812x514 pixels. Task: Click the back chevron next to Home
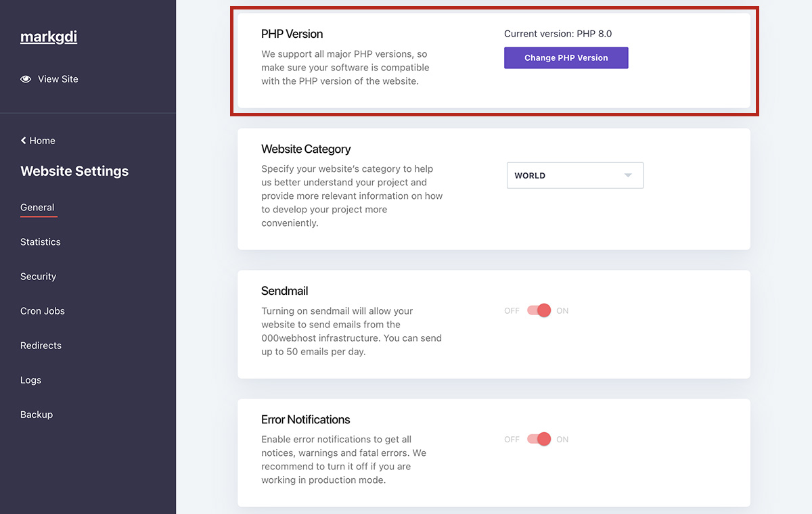click(x=24, y=141)
